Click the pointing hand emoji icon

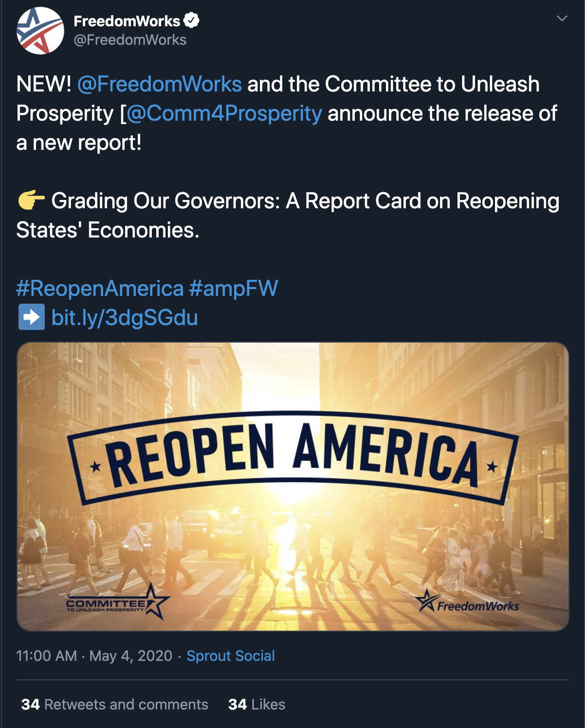click(31, 200)
